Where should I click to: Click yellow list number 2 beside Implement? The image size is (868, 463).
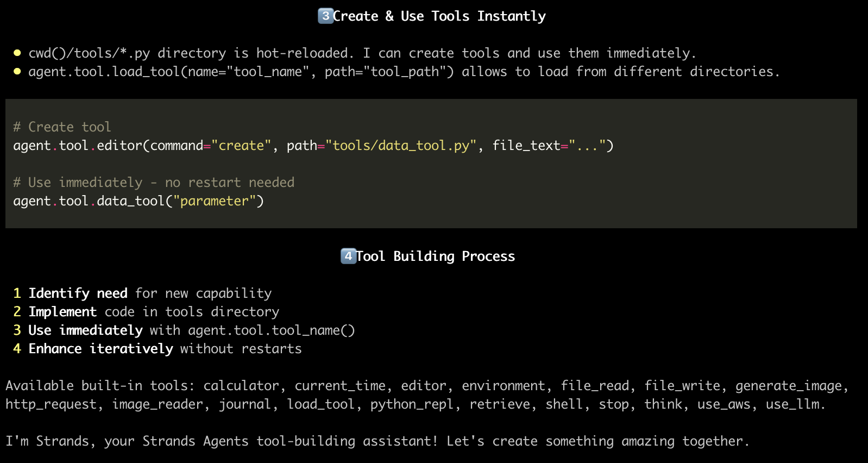click(x=17, y=312)
